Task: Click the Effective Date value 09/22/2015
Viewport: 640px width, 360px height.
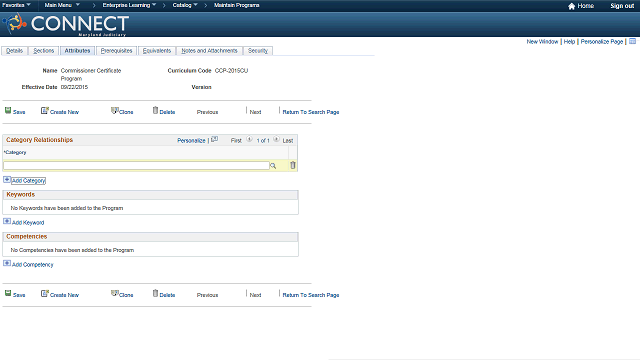Action: (74, 87)
